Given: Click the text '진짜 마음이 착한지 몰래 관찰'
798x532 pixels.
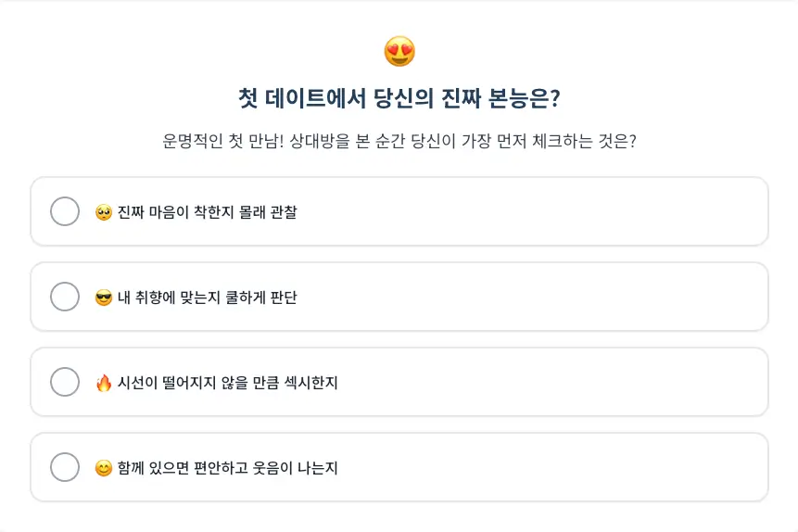Looking at the screenshot, I should point(207,212).
